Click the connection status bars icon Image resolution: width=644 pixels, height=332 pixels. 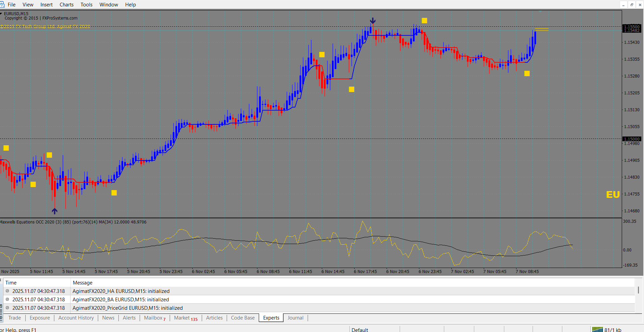[x=597, y=330]
